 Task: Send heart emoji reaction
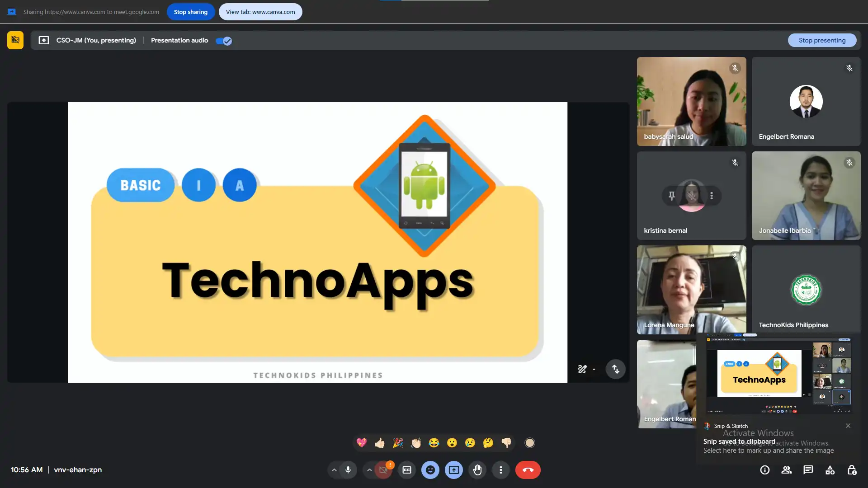click(362, 443)
